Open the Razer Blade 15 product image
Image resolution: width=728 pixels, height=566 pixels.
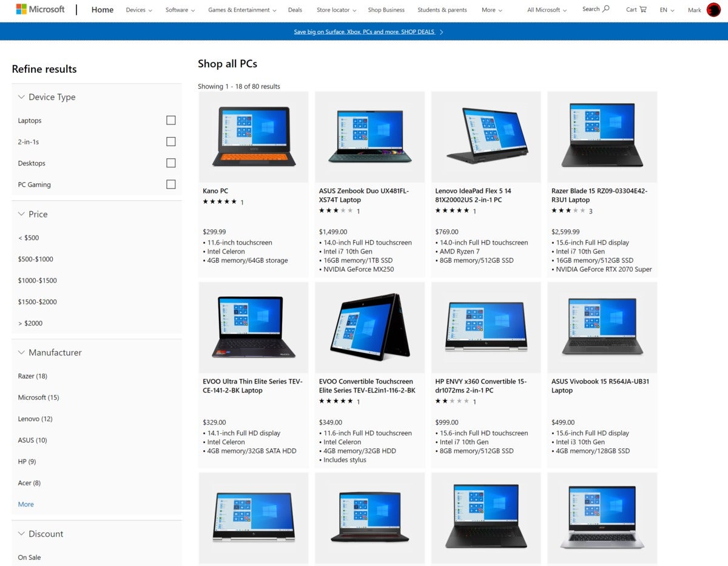coord(602,137)
